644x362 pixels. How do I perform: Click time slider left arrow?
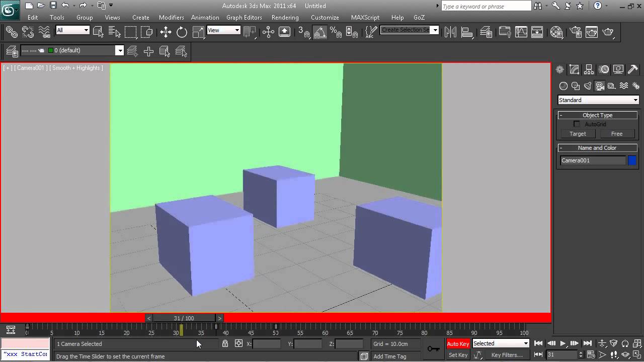click(x=149, y=318)
